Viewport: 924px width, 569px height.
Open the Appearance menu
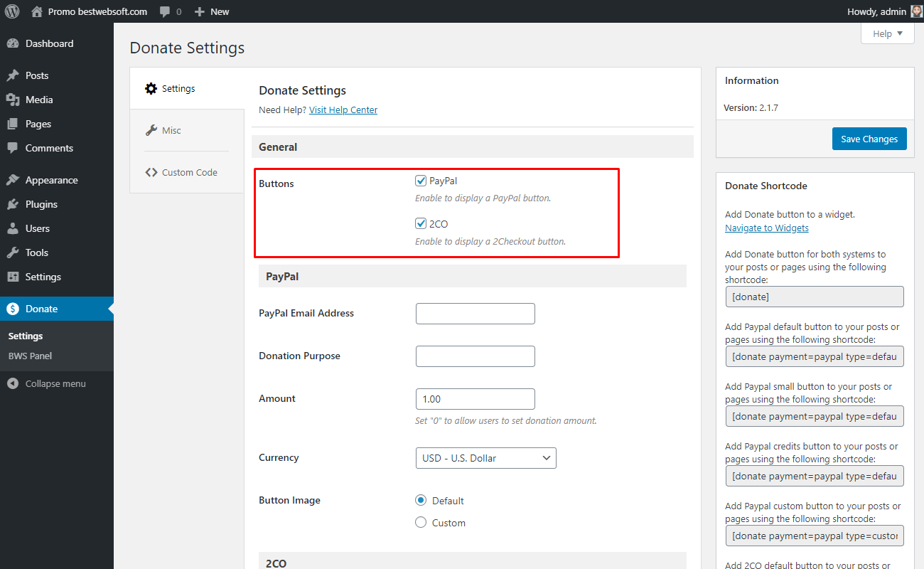(57, 180)
